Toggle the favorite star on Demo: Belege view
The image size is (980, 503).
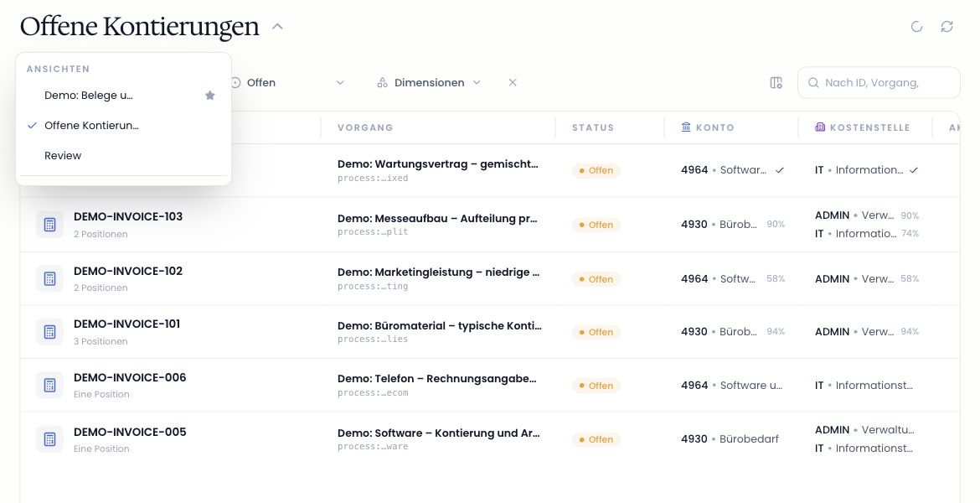coord(210,95)
